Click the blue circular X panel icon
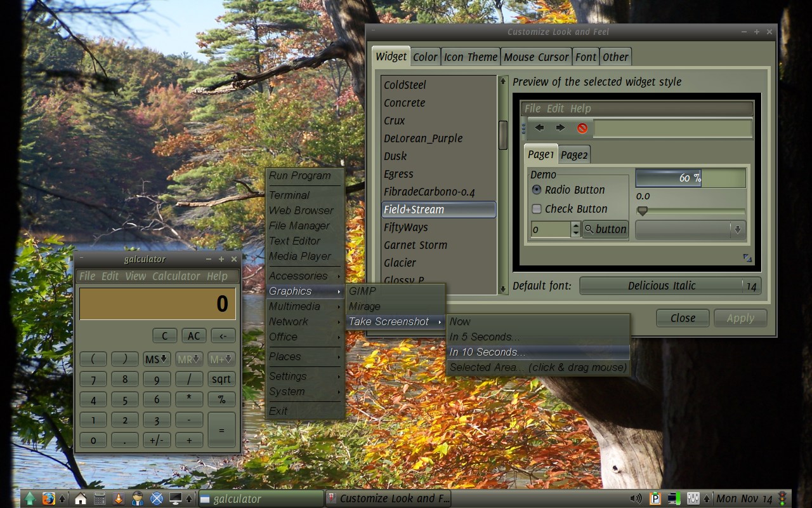This screenshot has height=508, width=812. [157, 498]
